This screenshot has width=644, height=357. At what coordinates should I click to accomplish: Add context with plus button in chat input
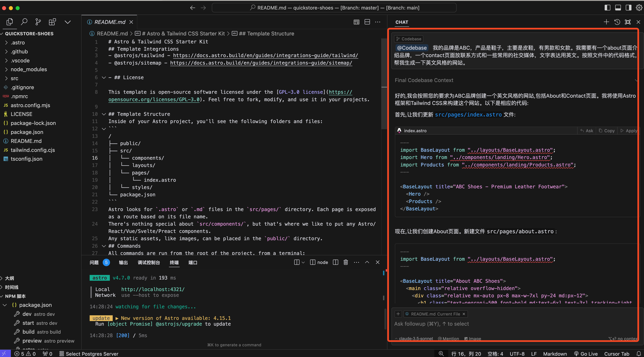(398, 314)
